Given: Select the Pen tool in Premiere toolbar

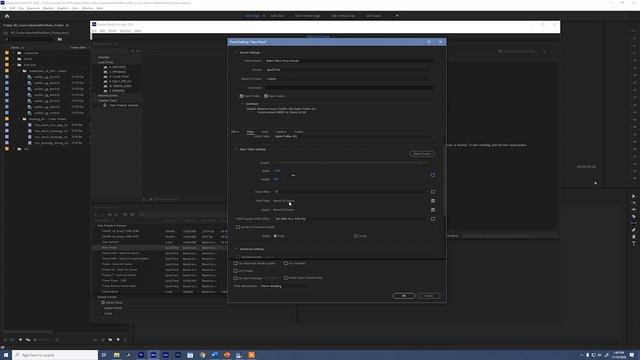Looking at the screenshot, I should tap(633, 230).
